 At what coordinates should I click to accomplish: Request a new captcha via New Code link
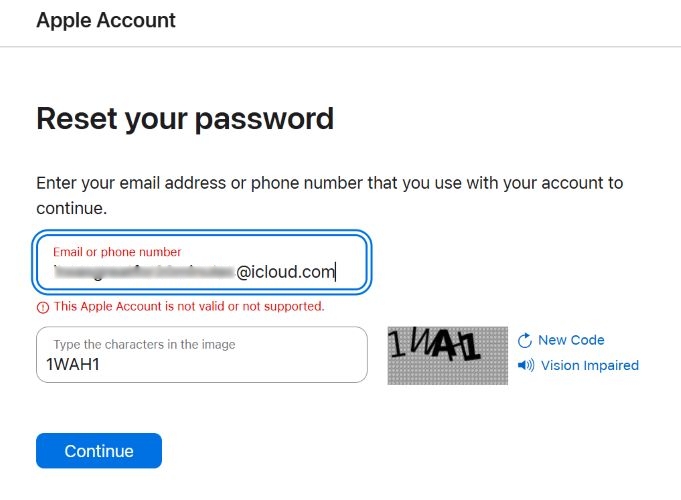tap(571, 340)
